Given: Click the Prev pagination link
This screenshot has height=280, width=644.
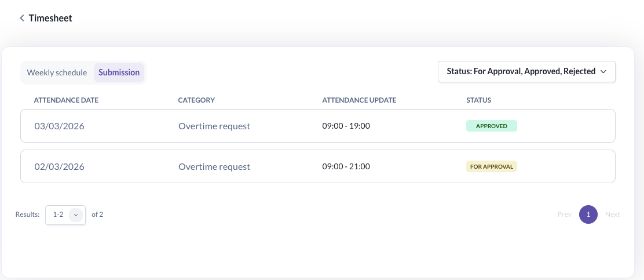Looking at the screenshot, I should pyautogui.click(x=564, y=214).
